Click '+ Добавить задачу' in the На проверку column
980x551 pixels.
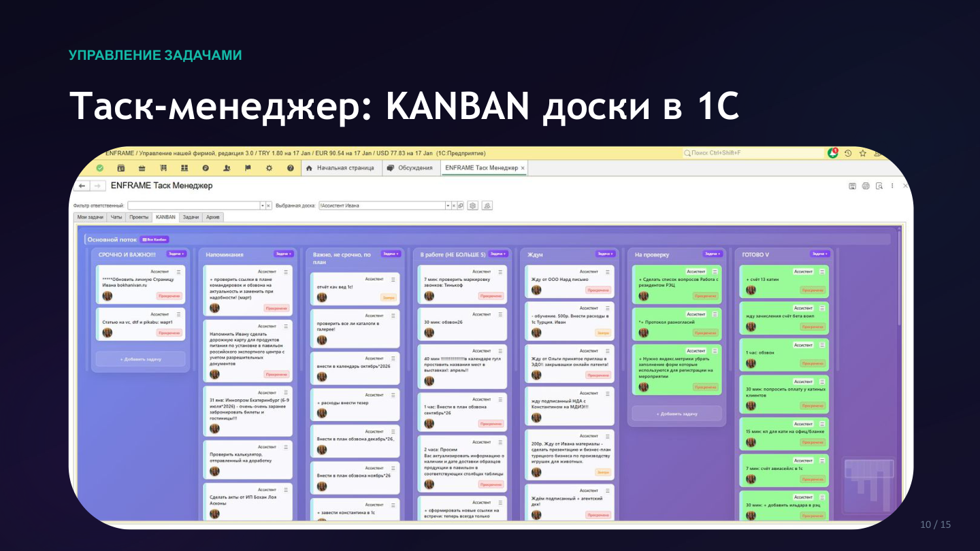[676, 414]
